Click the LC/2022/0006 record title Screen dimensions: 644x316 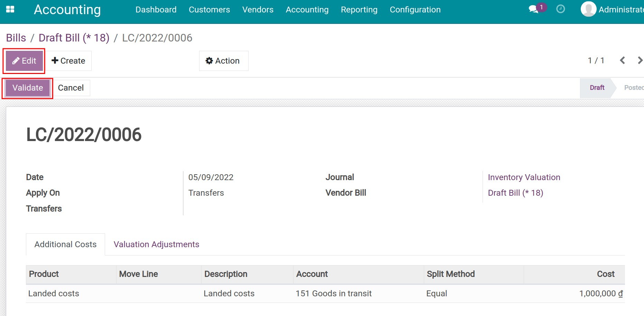84,134
